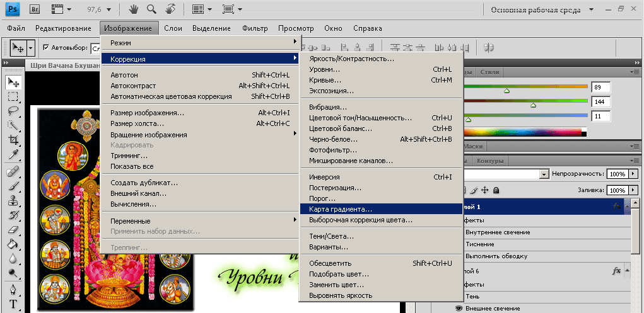Image resolution: width=644 pixels, height=313 pixels.
Task: Launch Adobe Bridge with the Br icon
Action: [x=33, y=9]
